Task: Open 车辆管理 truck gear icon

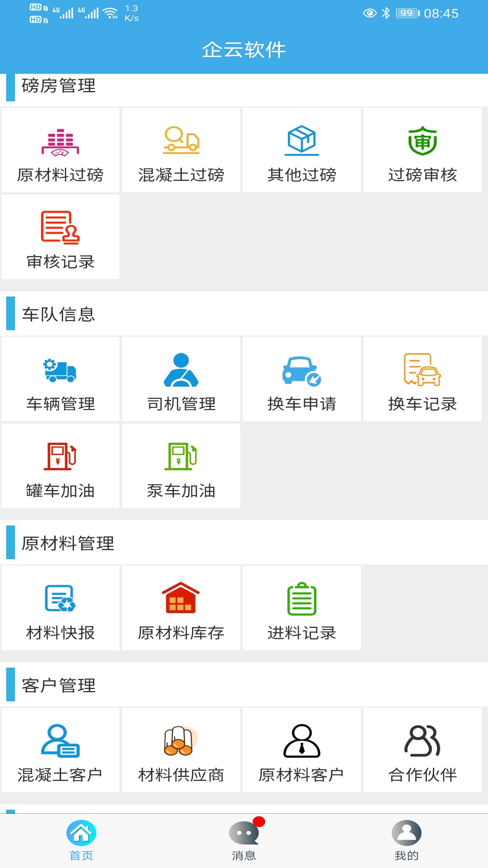Action: (60, 371)
